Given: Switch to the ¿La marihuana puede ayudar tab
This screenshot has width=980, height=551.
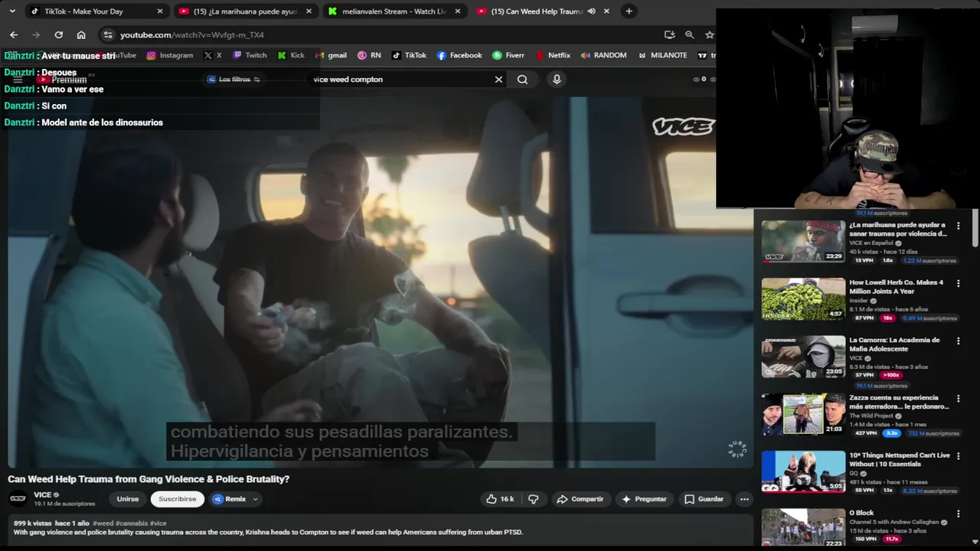Looking at the screenshot, I should tap(245, 11).
